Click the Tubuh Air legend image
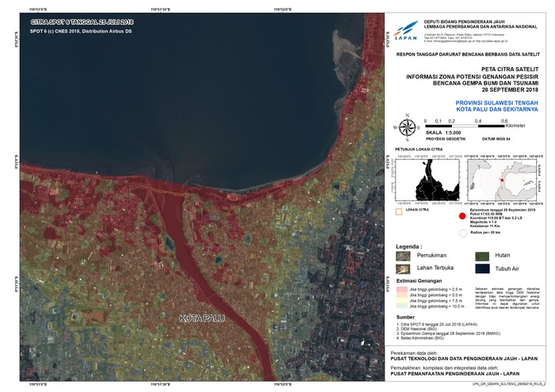555x392 pixels. coord(484,269)
